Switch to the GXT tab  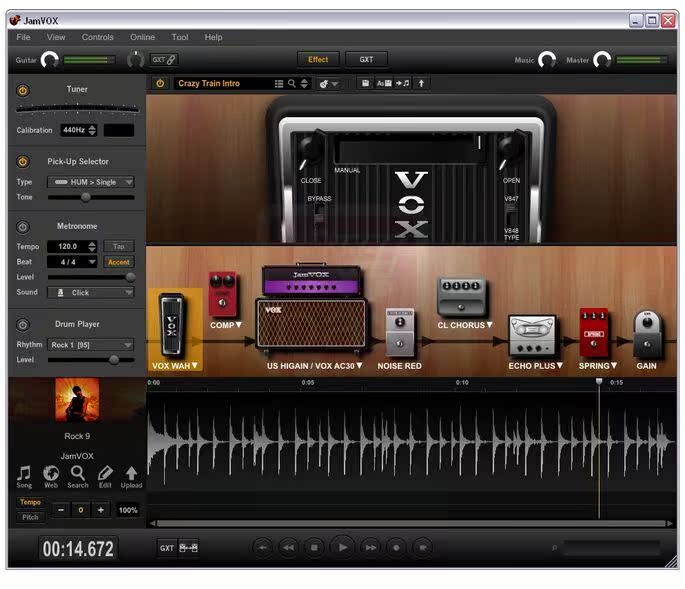point(366,59)
